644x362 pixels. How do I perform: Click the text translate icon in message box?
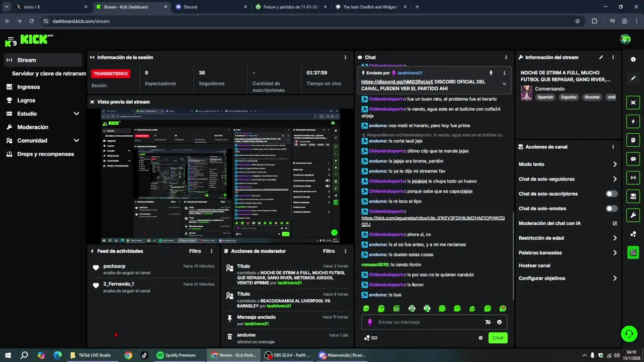click(x=488, y=322)
